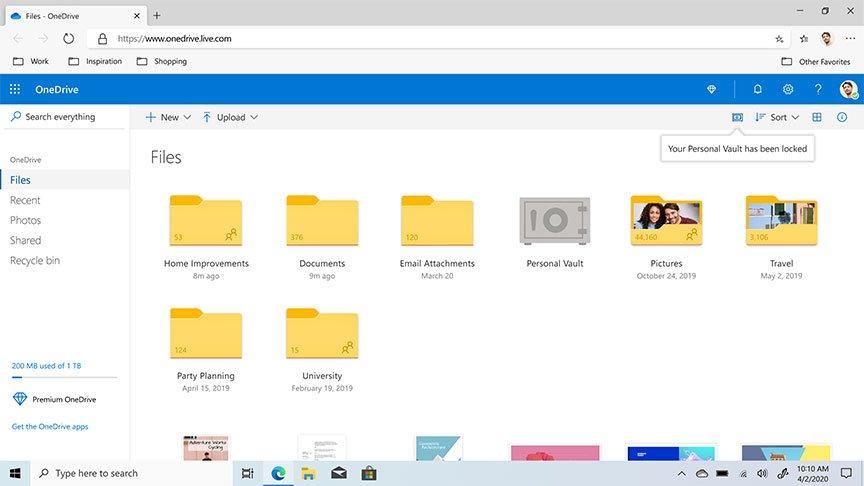Click the Personal Vault lock icon in toolbar

(737, 117)
